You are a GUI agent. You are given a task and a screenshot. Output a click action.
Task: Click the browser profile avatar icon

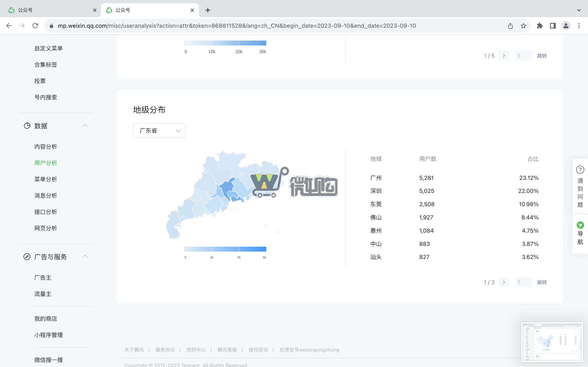pos(566,25)
